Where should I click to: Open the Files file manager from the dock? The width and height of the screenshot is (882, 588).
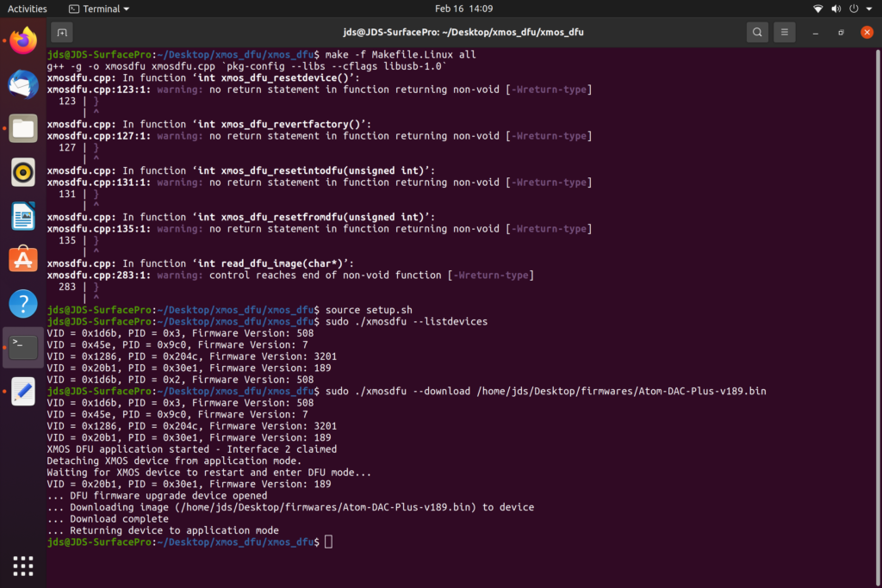(x=22, y=127)
